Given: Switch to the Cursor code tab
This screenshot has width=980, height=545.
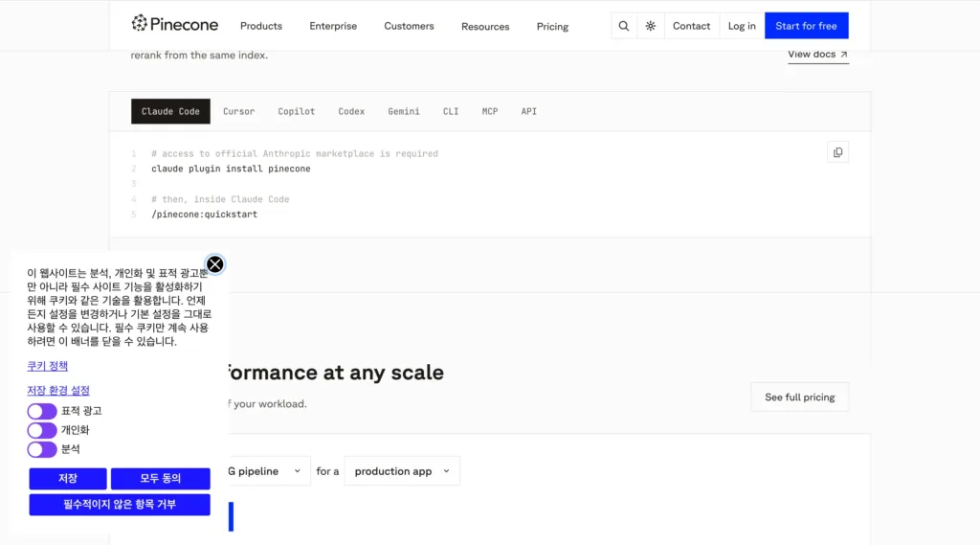Looking at the screenshot, I should 238,111.
